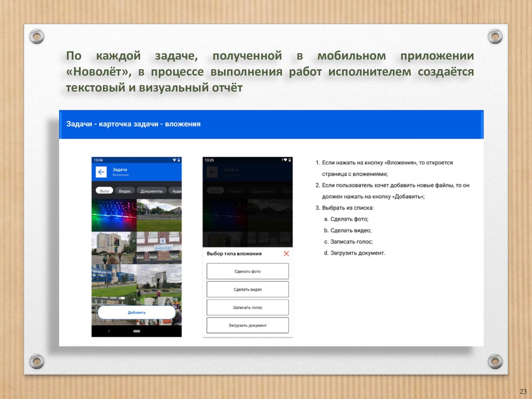Click the Выбрать из списка instruction line
Screen dimensions: 532x399
tap(348, 208)
